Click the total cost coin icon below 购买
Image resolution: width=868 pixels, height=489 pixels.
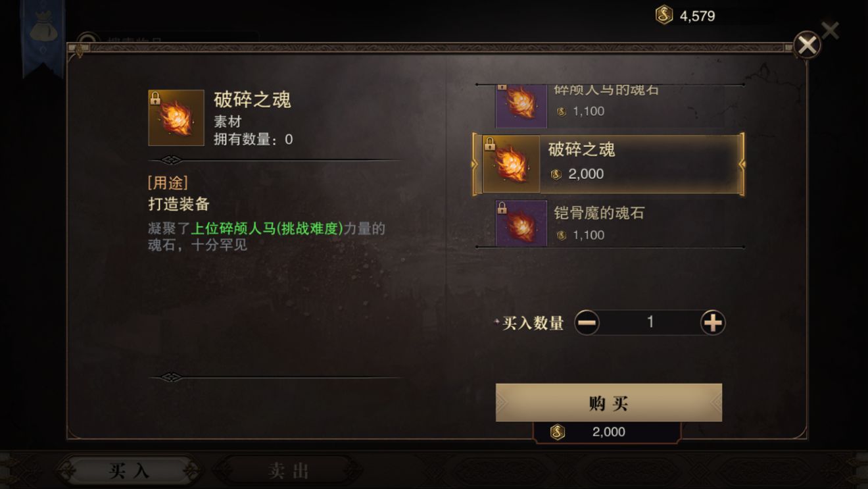tap(558, 432)
